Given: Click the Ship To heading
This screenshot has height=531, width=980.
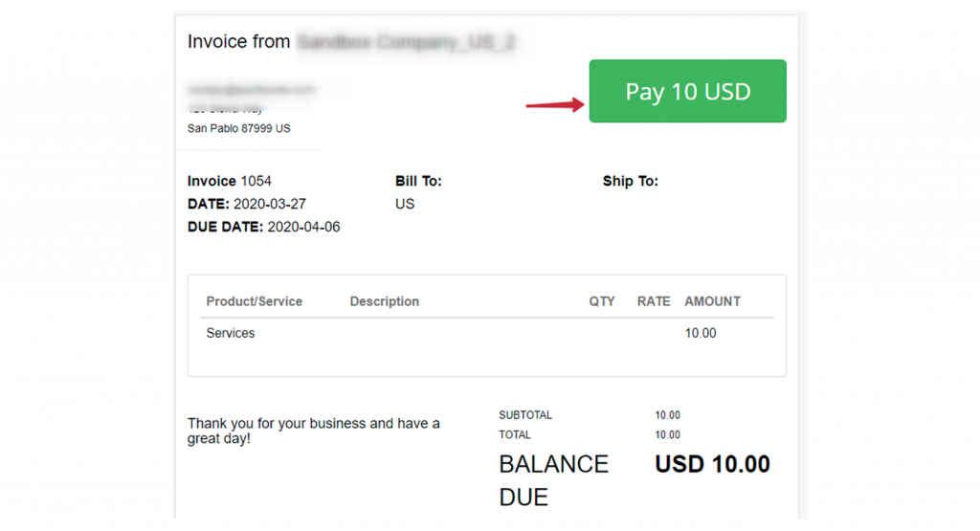Looking at the screenshot, I should click(630, 181).
